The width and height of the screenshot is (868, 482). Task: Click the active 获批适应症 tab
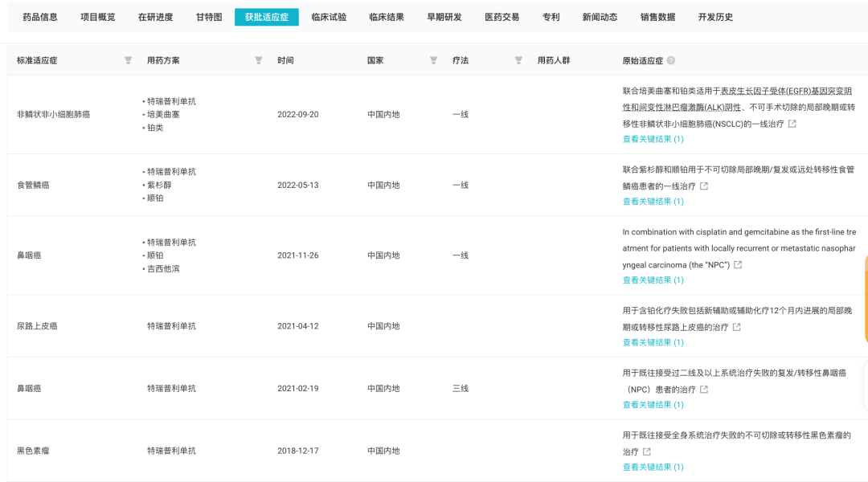coord(267,17)
